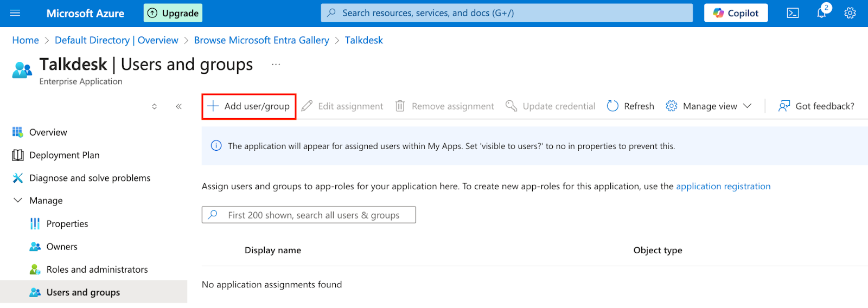Open the application registration link
This screenshot has height=308, width=868.
tap(723, 186)
